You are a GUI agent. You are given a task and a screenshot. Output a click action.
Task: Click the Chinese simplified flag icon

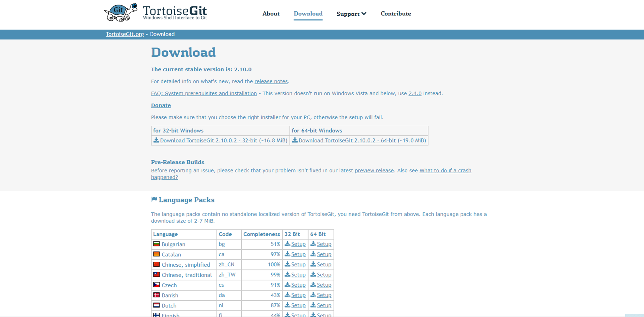coord(156,264)
